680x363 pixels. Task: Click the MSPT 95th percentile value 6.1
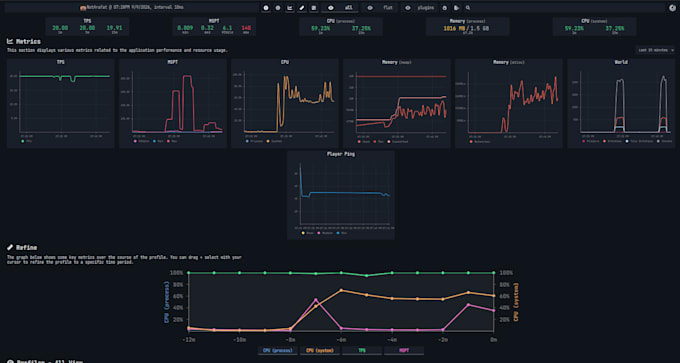228,28
